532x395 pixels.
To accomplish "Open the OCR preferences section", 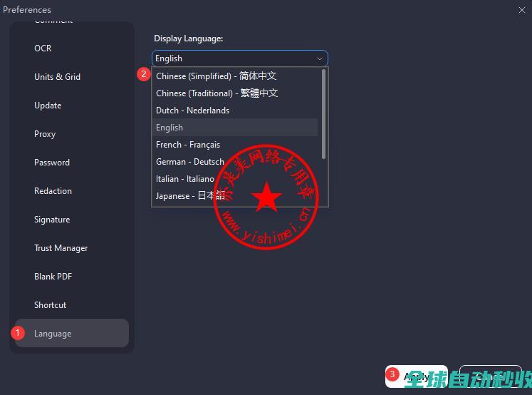I will click(x=43, y=48).
